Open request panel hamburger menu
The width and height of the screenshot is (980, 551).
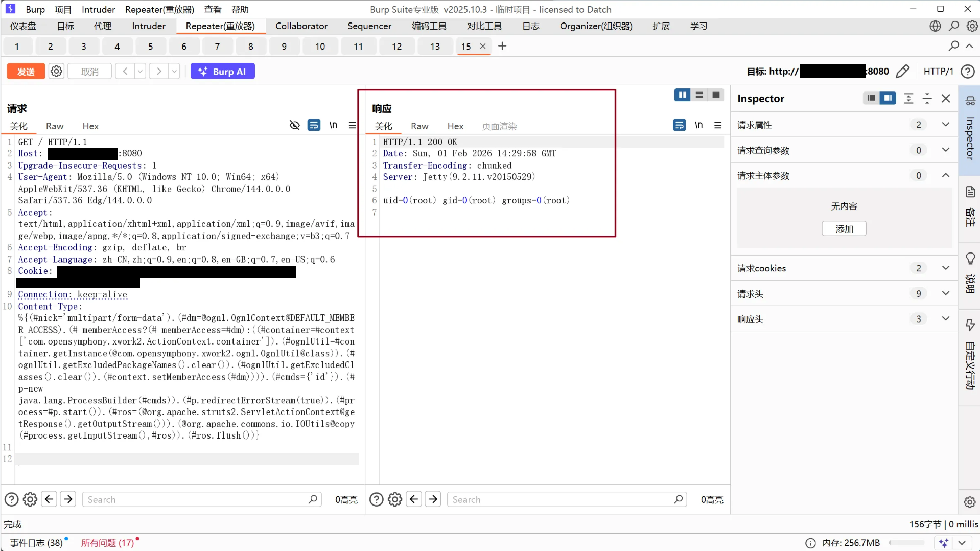(x=352, y=125)
